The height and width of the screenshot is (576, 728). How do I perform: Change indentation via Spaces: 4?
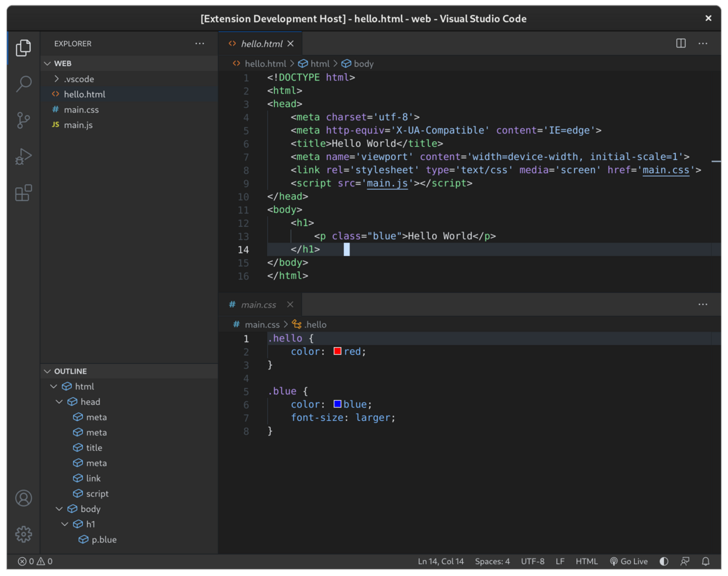[492, 561]
